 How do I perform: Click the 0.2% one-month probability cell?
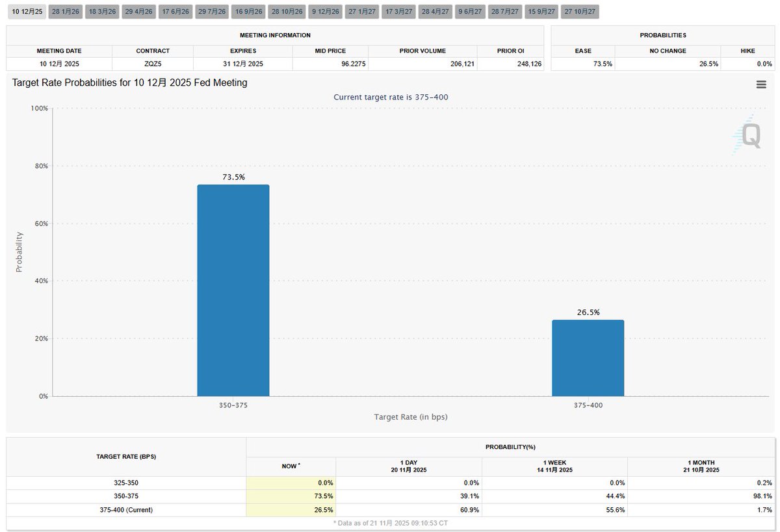pos(701,483)
